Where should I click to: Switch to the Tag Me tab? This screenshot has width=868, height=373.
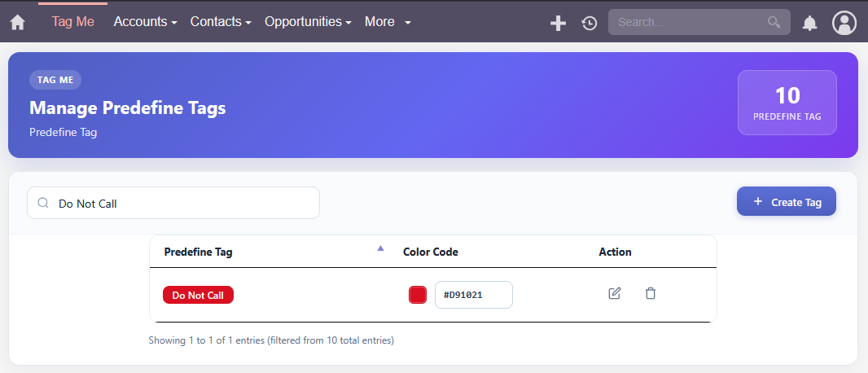click(73, 22)
